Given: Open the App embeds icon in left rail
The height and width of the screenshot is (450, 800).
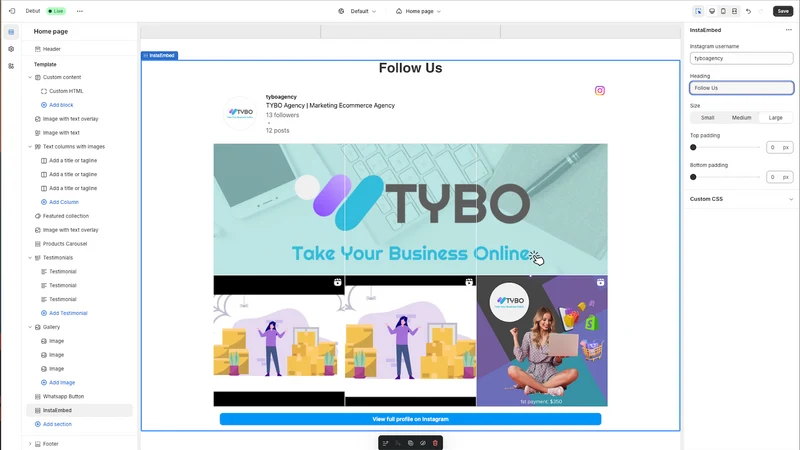Looking at the screenshot, I should coord(11,66).
